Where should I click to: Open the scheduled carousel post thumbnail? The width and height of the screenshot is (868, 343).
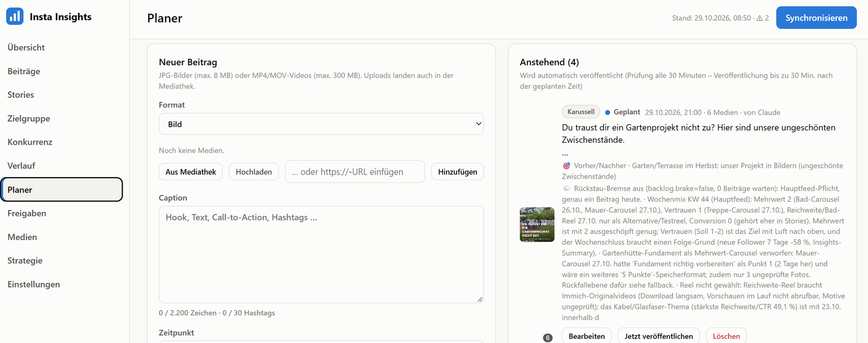pyautogui.click(x=537, y=224)
